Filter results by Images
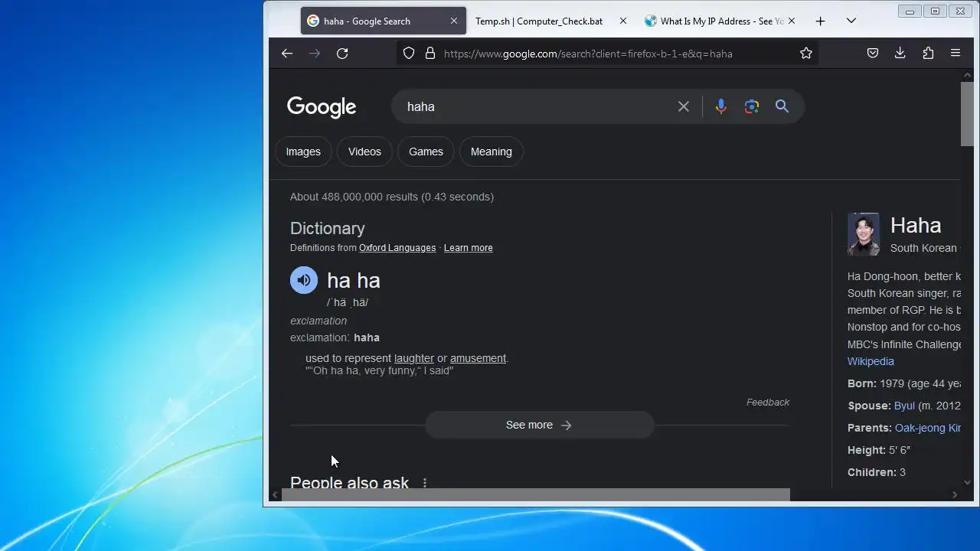 pyautogui.click(x=303, y=152)
